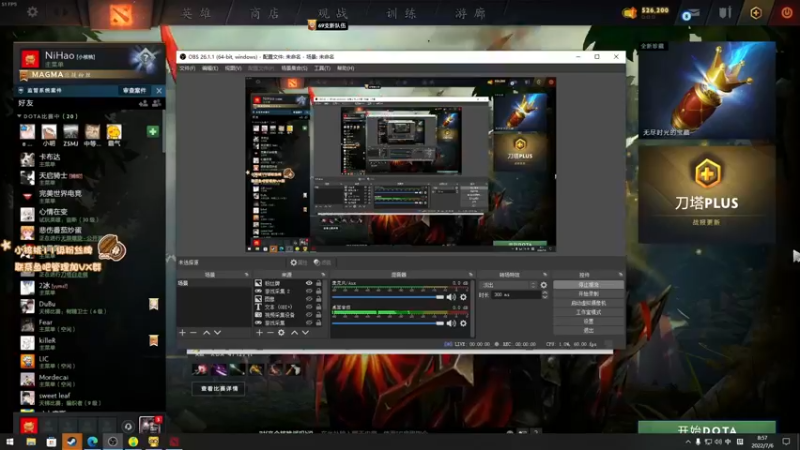Open 桌面音频 audio settings gear
The height and width of the screenshot is (450, 800).
(x=463, y=323)
